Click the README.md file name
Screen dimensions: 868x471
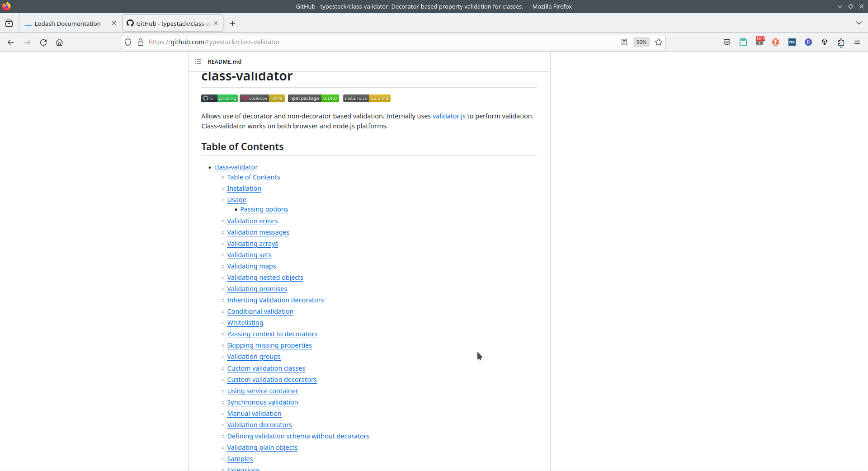[225, 62]
